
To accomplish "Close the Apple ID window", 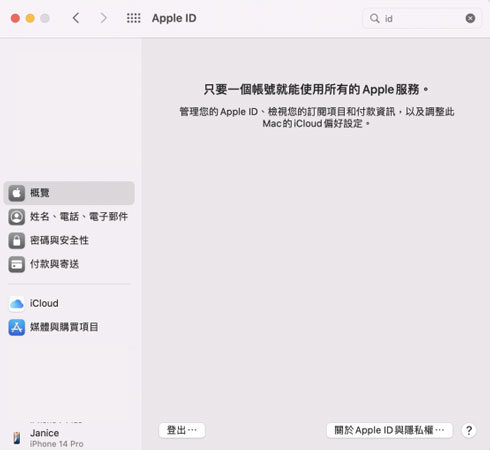I will click(15, 18).
